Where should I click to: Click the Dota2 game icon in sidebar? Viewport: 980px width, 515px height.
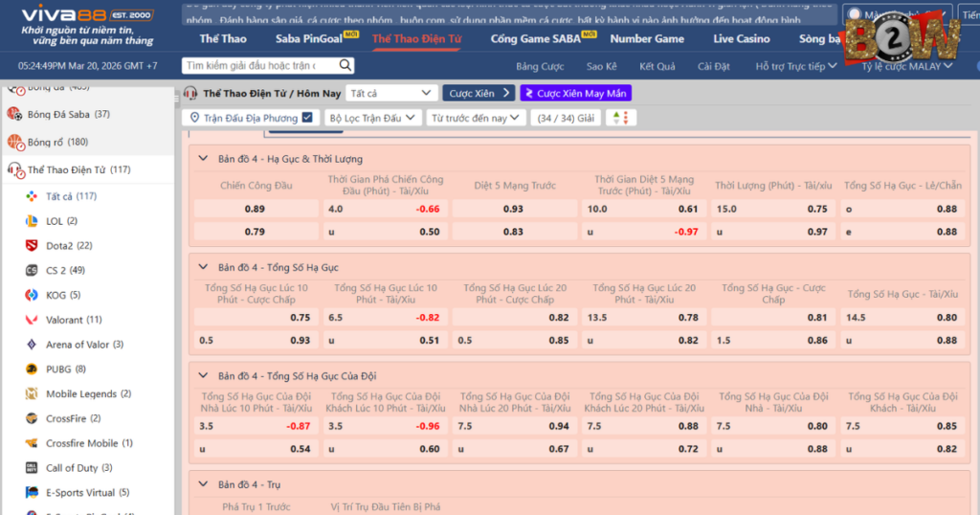(31, 246)
